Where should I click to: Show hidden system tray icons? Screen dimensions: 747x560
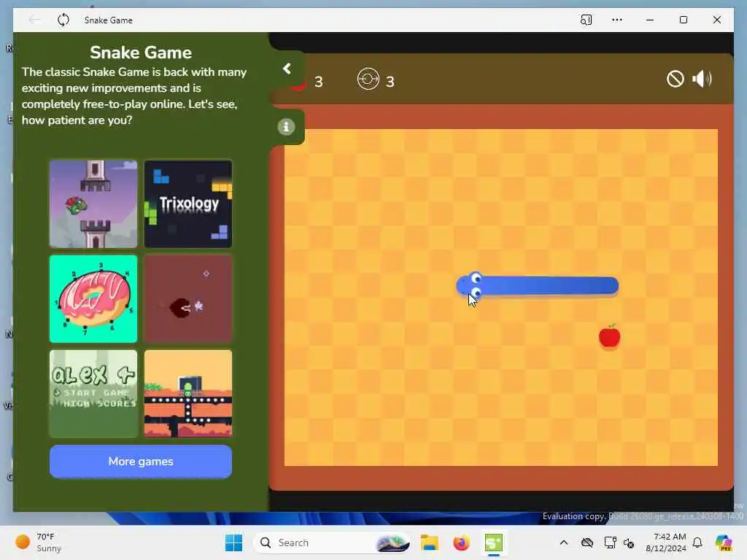pyautogui.click(x=564, y=542)
